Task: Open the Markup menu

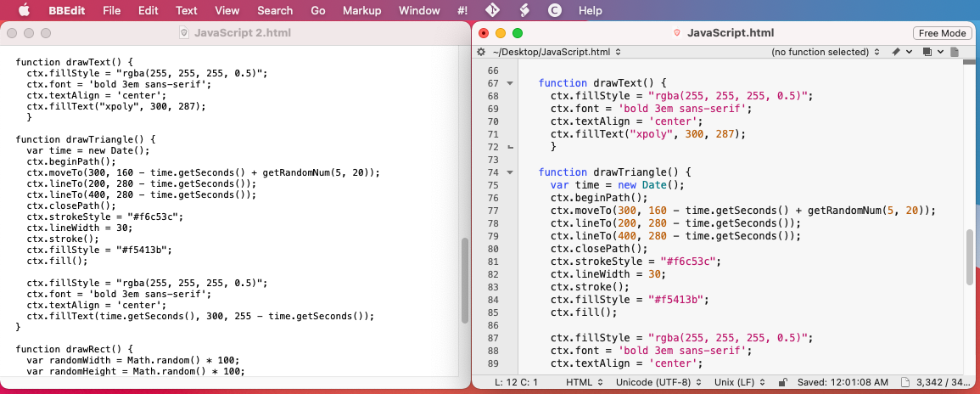Action: click(361, 10)
